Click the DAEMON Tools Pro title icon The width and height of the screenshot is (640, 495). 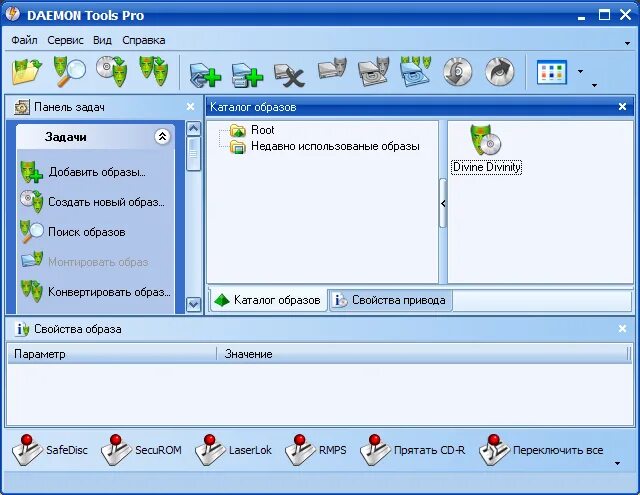point(13,14)
